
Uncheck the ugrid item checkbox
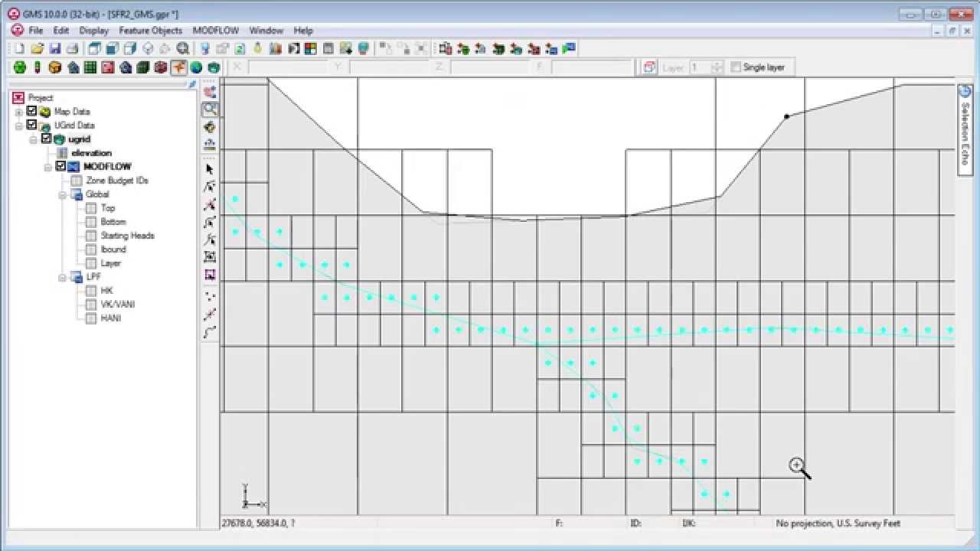47,139
